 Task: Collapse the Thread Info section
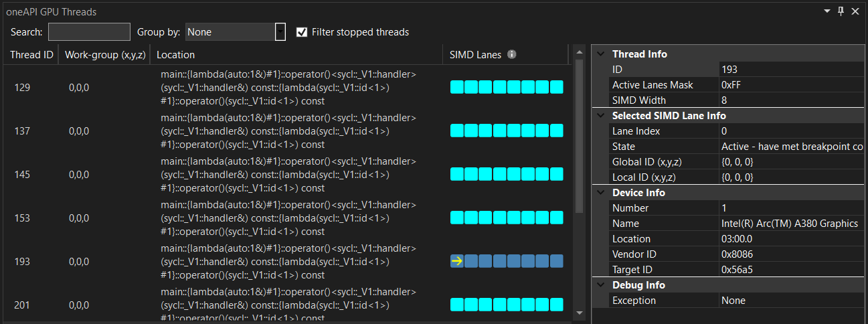(x=600, y=54)
